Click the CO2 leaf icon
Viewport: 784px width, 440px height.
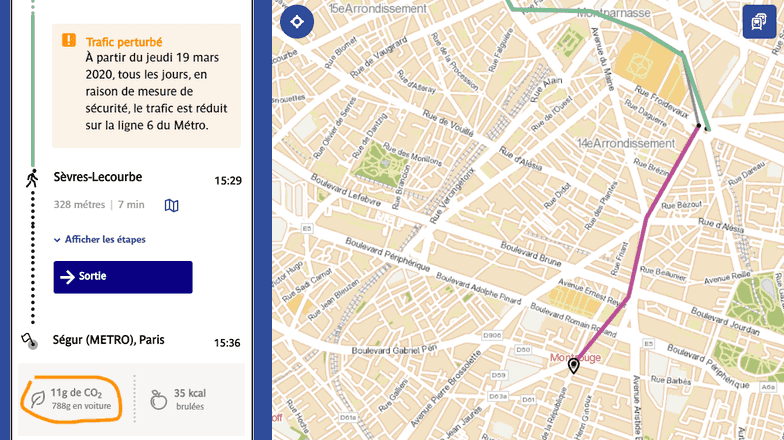click(35, 400)
